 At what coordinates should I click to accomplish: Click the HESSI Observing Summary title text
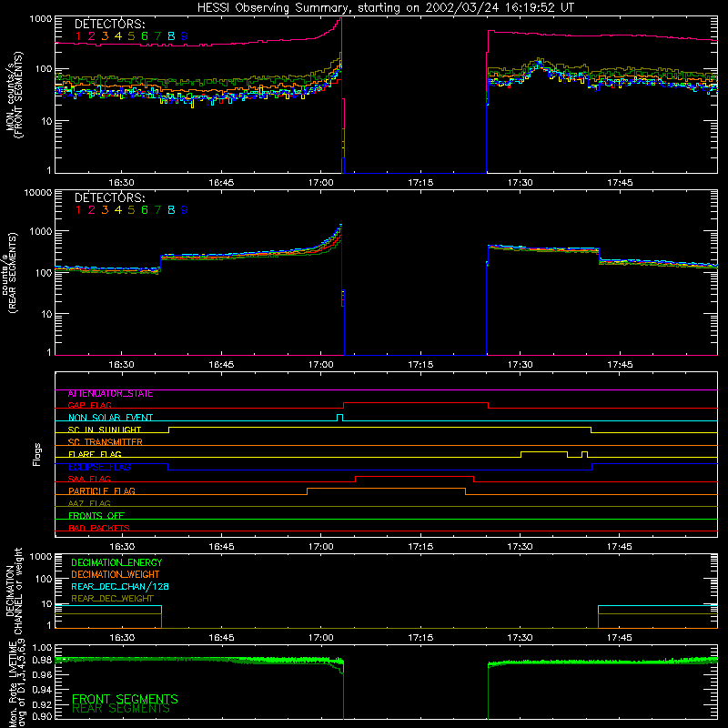pos(386,8)
